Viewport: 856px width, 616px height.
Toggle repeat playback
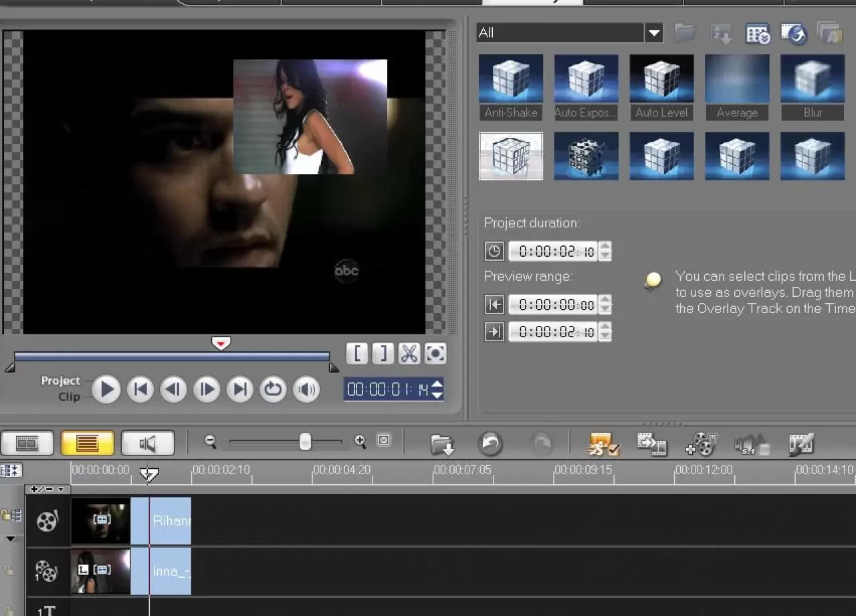click(x=273, y=389)
